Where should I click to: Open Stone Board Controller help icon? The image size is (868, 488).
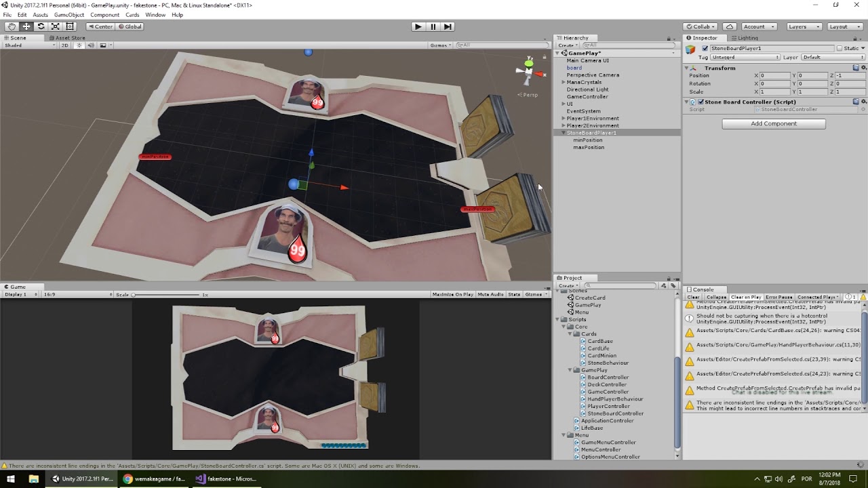point(856,102)
